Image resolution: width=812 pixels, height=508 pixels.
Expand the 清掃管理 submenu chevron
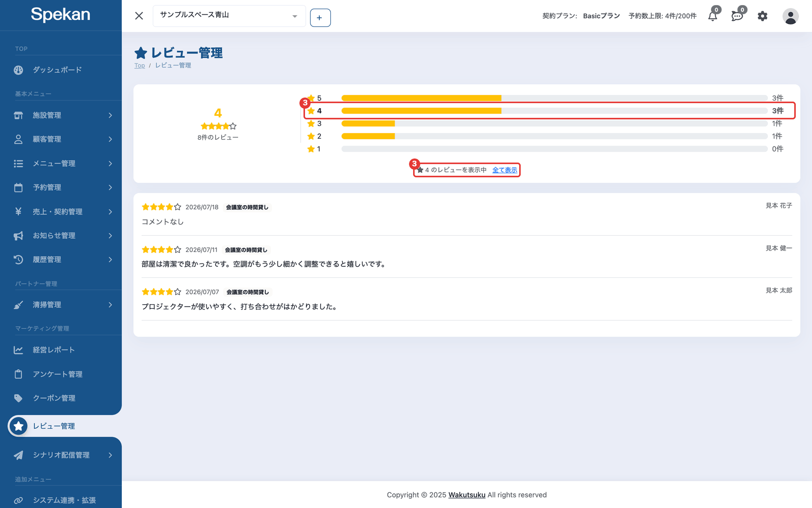(110, 305)
